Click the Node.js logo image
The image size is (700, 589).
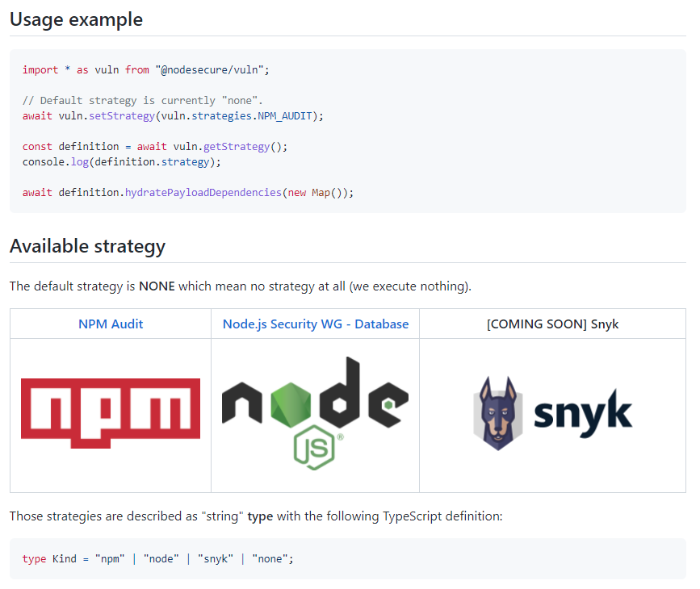(315, 413)
